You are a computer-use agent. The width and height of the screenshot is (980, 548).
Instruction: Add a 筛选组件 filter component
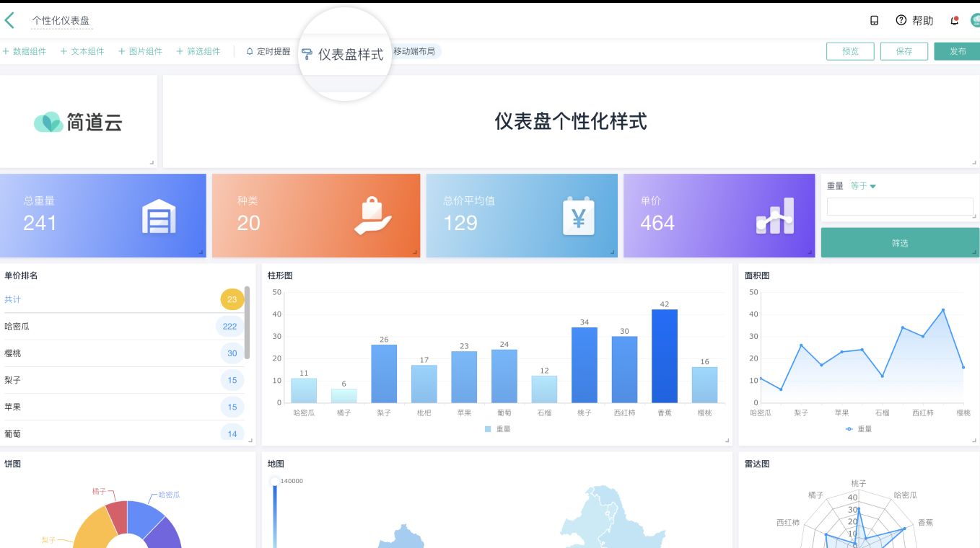[x=198, y=51]
